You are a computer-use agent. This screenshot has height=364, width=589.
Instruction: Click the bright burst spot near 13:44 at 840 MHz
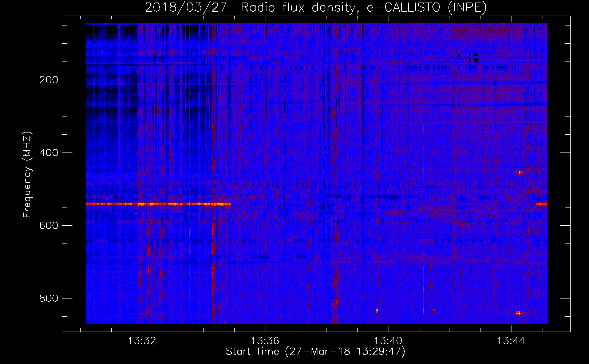[x=518, y=313]
